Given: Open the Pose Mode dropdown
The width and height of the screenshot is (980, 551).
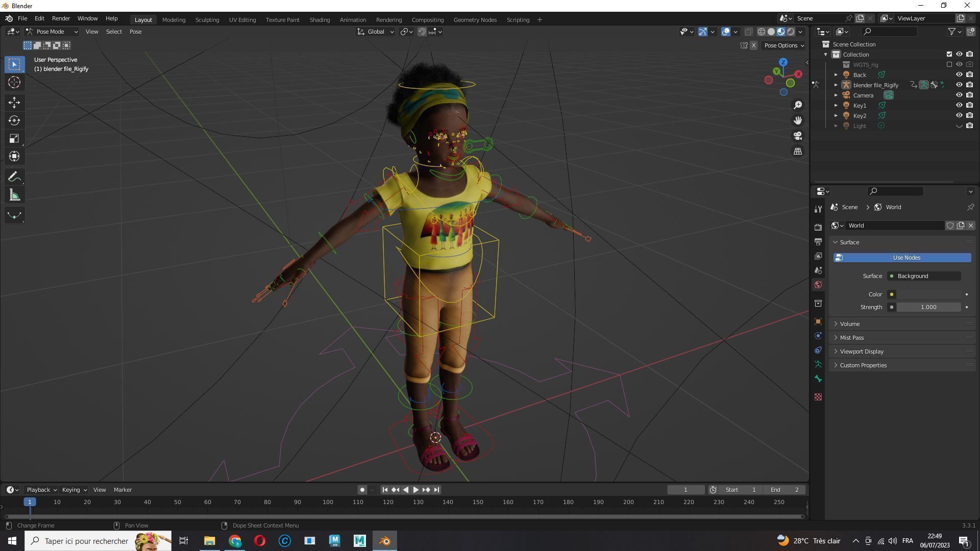Looking at the screenshot, I should pyautogui.click(x=52, y=32).
